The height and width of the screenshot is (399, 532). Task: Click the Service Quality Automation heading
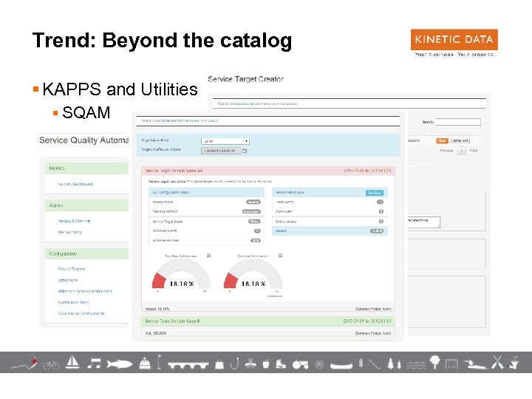pos(83,140)
